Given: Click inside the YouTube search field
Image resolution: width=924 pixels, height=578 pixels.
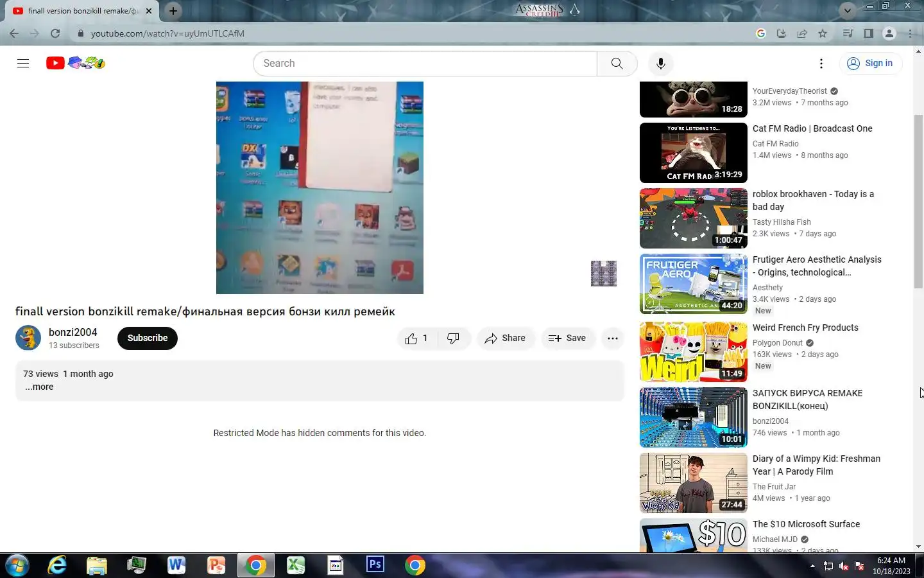Looking at the screenshot, I should [425, 63].
